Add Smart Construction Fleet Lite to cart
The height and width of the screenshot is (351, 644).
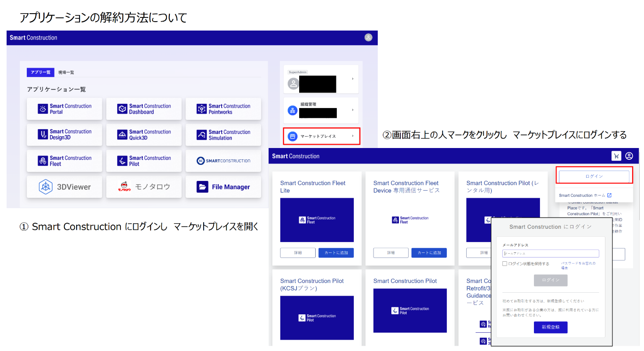point(336,253)
